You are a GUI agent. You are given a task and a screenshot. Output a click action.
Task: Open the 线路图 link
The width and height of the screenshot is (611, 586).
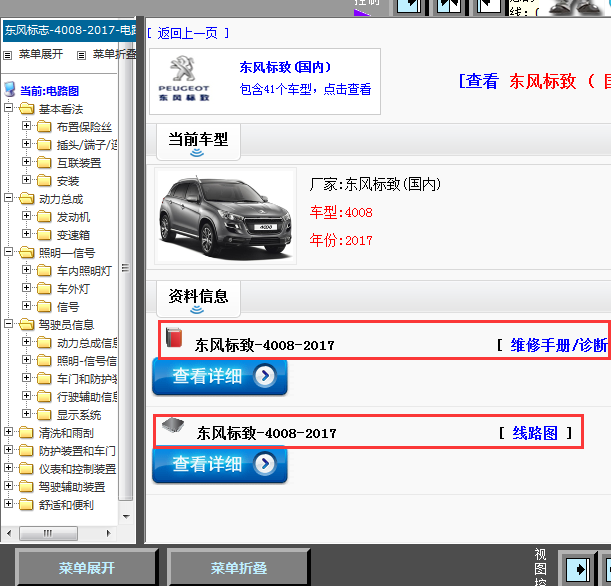(x=535, y=433)
